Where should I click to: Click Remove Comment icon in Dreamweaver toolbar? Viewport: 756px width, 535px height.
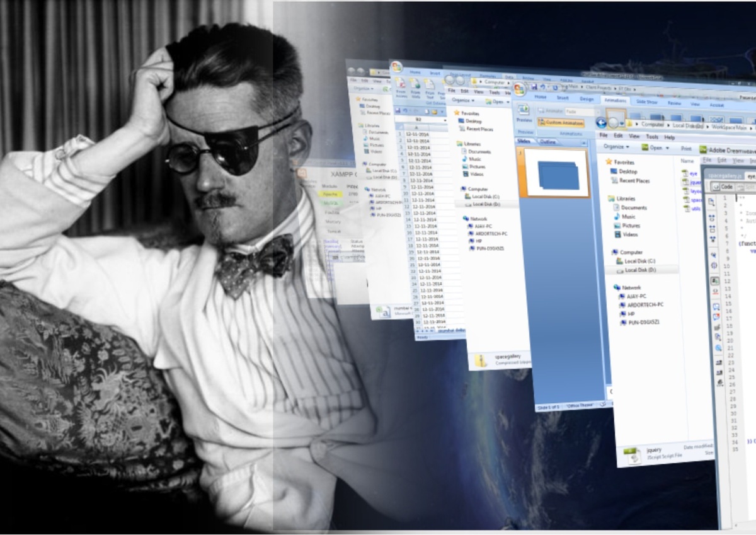pyautogui.click(x=716, y=316)
